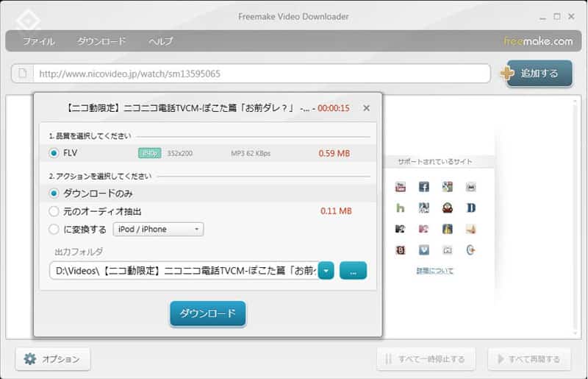This screenshot has width=588, height=379.
Task: Open the ヘルプ menu
Action: pos(161,41)
